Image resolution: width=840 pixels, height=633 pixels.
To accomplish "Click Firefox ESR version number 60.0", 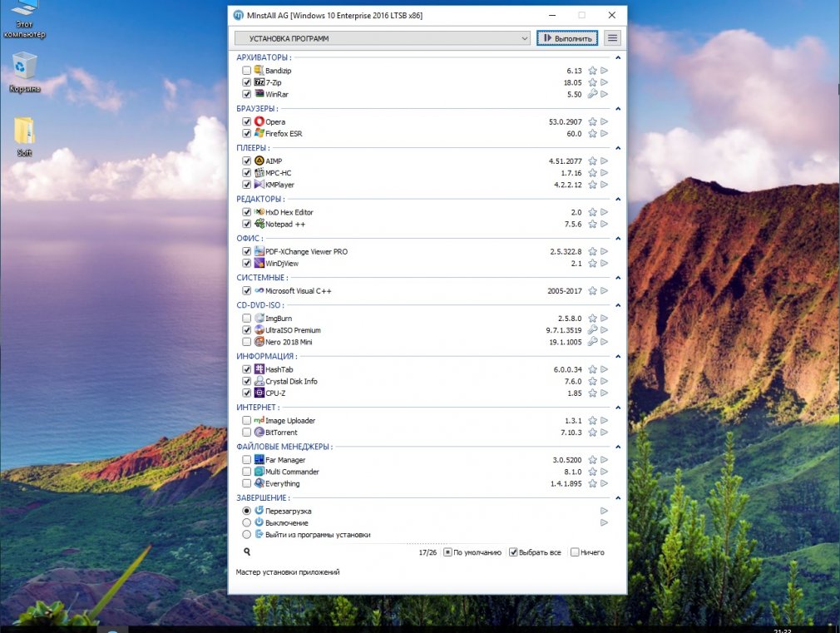I will pyautogui.click(x=574, y=133).
